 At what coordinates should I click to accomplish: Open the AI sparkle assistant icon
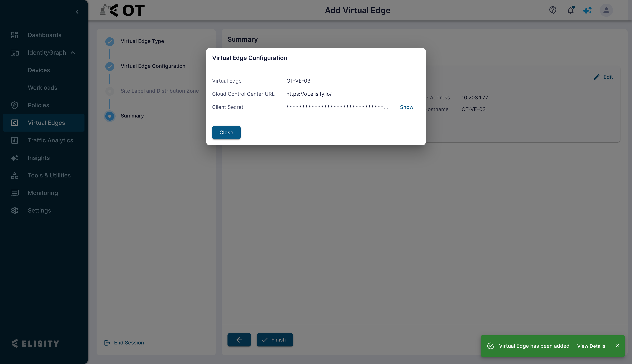(587, 10)
